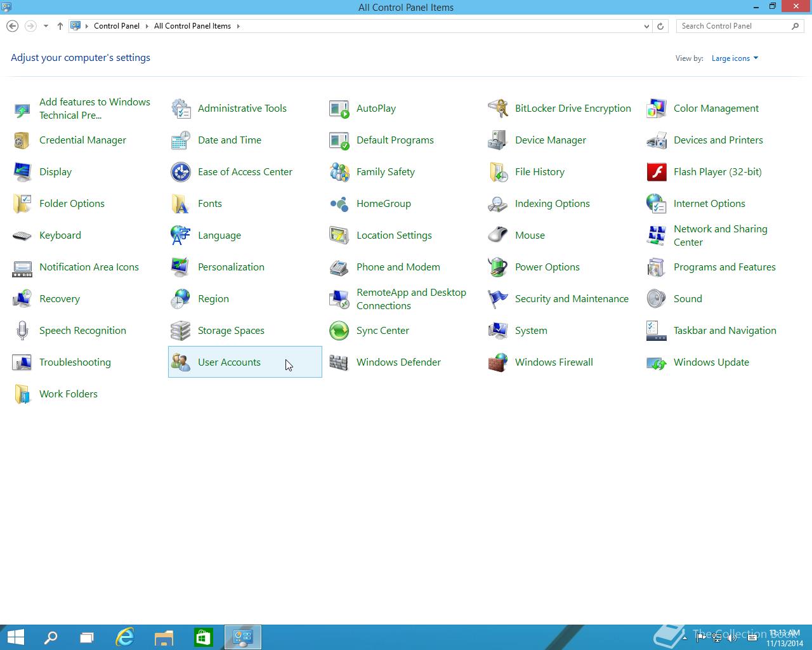Focus the Search Control Panel box

click(740, 26)
